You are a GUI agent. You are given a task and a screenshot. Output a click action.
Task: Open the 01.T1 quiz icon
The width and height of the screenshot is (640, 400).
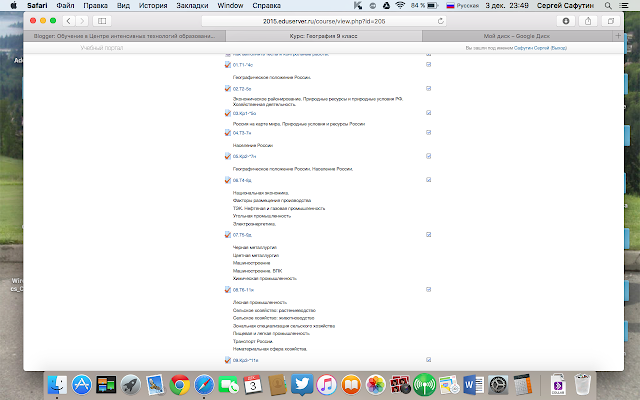pos(228,64)
